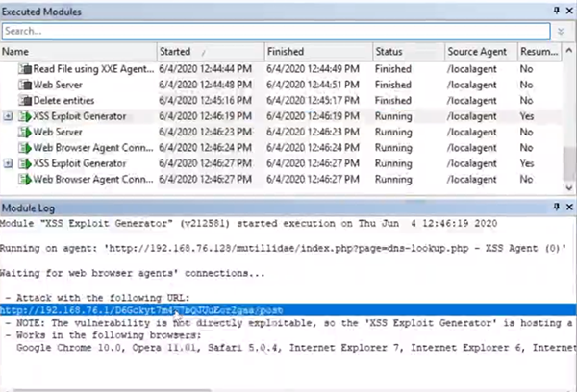
Task: Select first XSS Exploit Generator row name
Action: (x=80, y=116)
